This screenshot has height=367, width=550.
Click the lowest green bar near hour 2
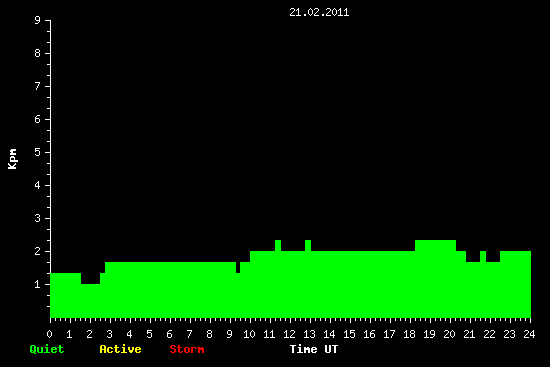pyautogui.click(x=90, y=301)
